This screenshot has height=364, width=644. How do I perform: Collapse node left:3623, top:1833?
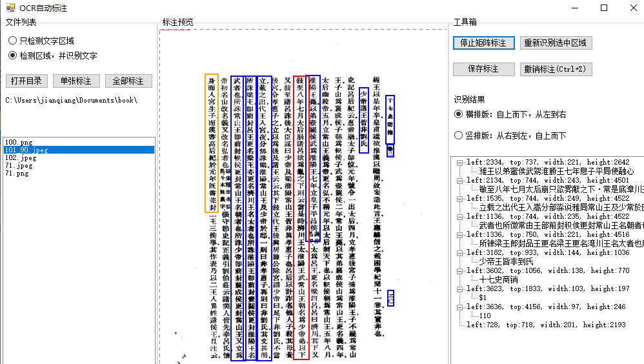(x=459, y=289)
